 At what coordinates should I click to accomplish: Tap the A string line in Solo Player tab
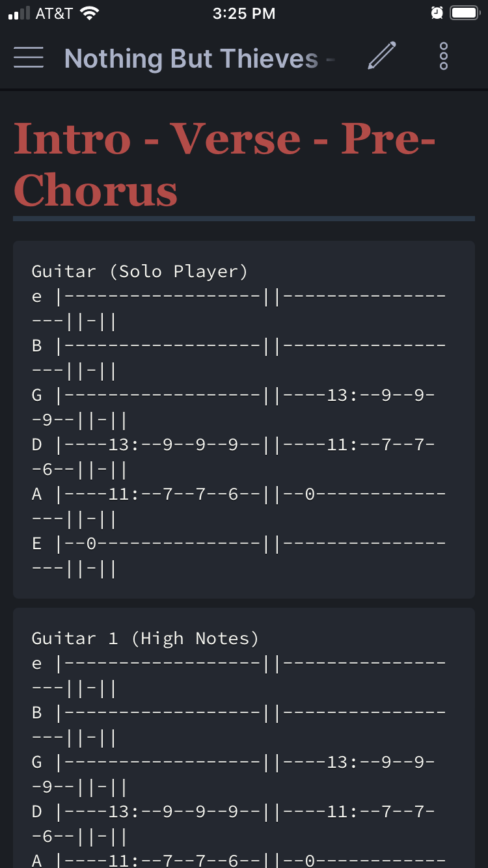(x=239, y=506)
